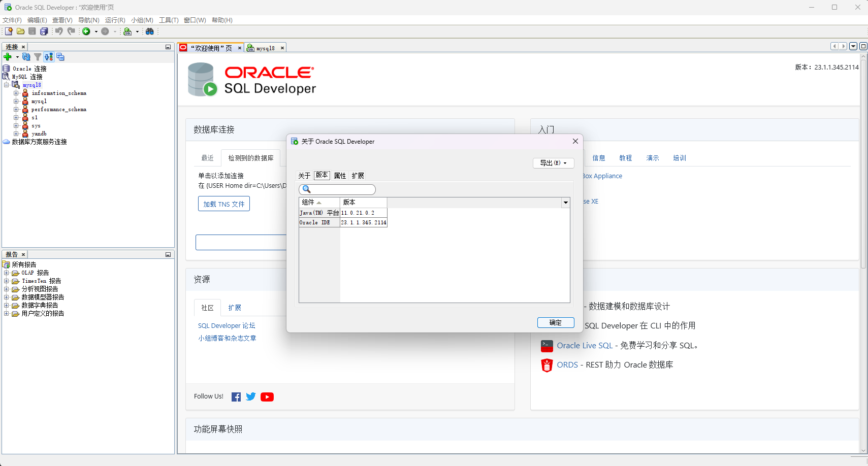Click the green Back navigation icon

[86, 31]
